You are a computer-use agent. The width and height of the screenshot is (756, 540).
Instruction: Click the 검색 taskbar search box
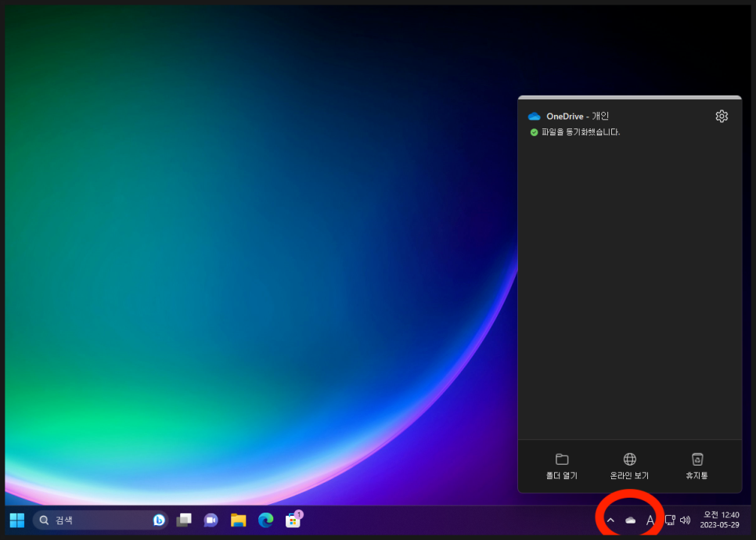[100, 520]
